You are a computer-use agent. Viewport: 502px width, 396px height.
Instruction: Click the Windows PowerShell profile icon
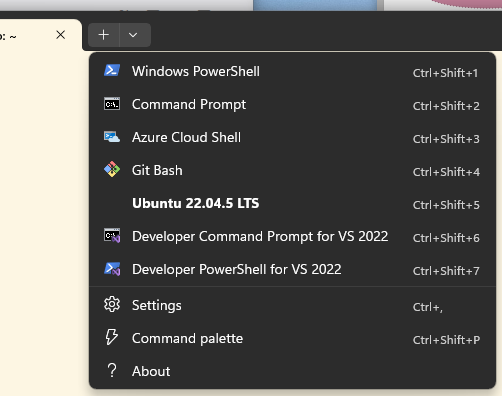(x=112, y=71)
